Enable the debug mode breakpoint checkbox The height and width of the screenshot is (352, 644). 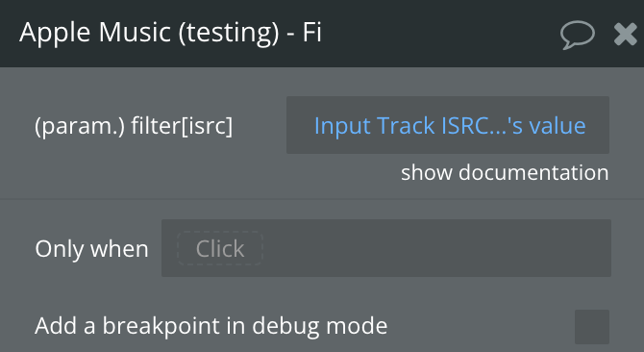pyautogui.click(x=592, y=327)
